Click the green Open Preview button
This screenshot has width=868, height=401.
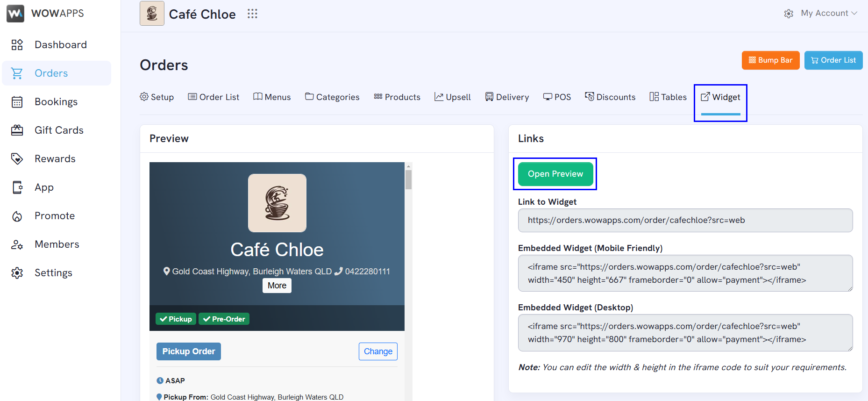tap(555, 174)
